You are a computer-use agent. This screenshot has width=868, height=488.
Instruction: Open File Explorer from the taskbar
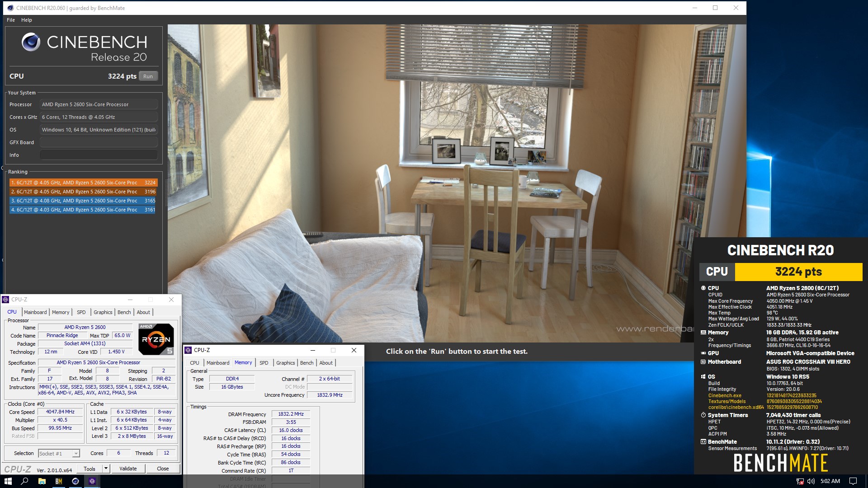(42, 481)
